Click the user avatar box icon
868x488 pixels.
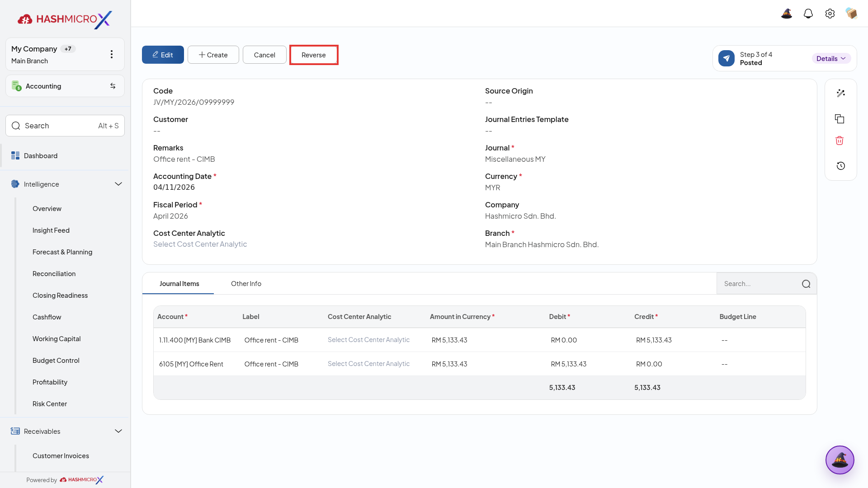click(851, 14)
